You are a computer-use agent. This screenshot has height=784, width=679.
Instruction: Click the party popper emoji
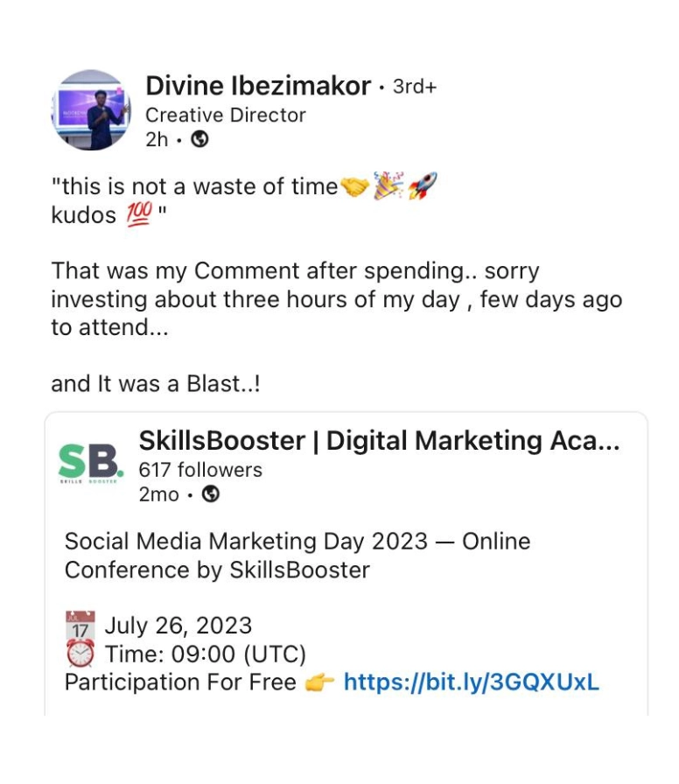click(388, 186)
